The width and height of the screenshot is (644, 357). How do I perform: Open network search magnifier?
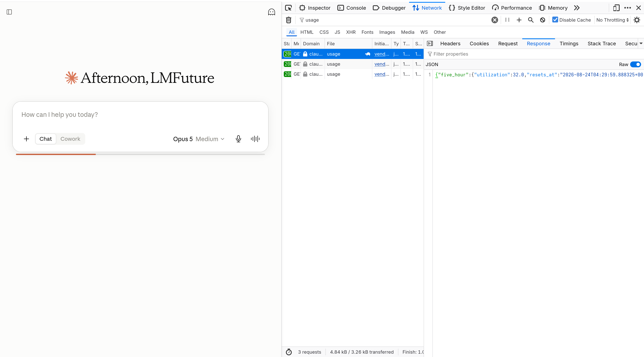tap(530, 20)
